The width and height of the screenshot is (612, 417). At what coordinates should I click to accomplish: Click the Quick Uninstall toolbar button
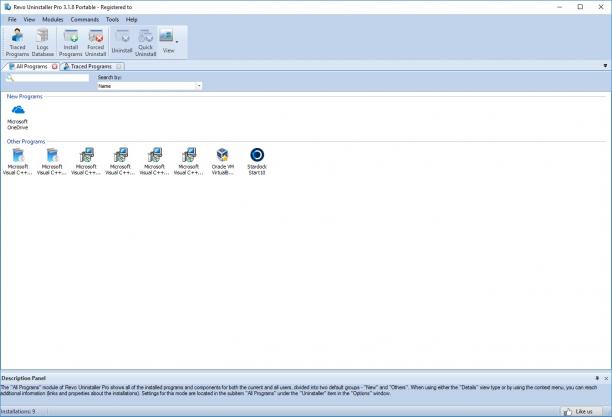click(x=146, y=43)
